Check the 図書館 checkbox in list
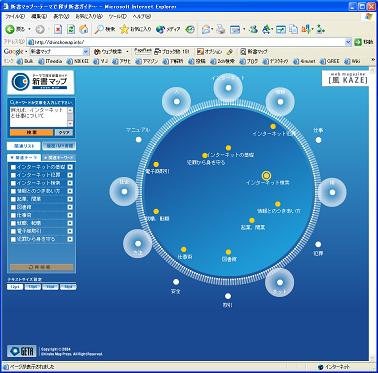The image size is (378, 373). pos(13,207)
